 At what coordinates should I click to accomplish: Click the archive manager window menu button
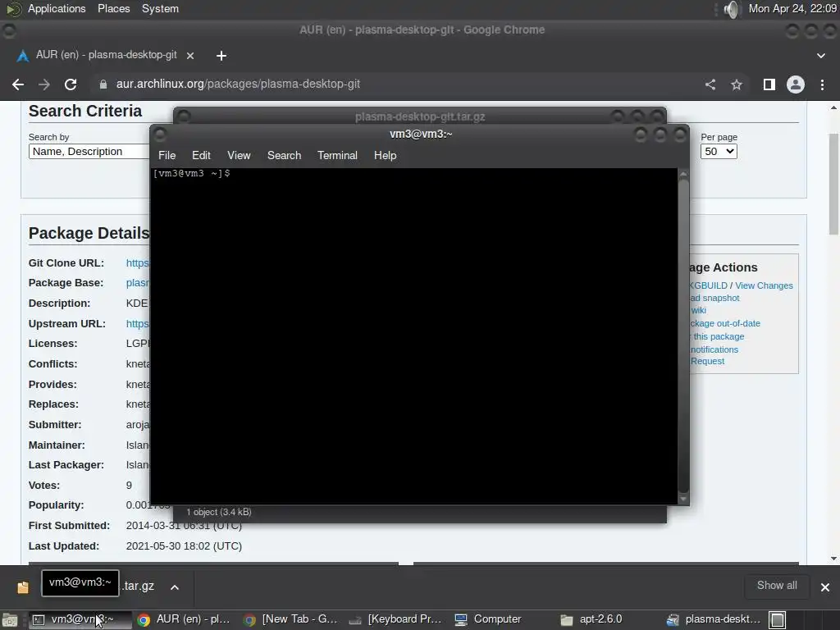click(x=185, y=116)
